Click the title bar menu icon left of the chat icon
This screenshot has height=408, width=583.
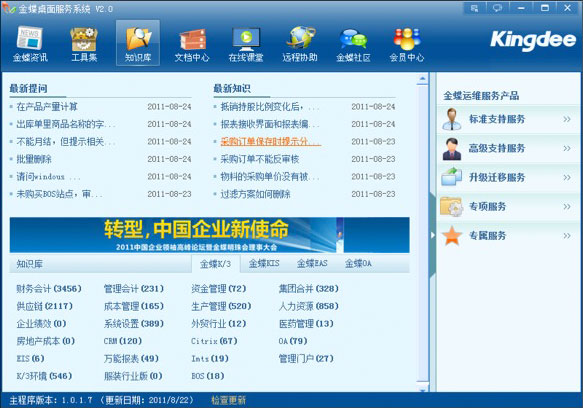[474, 8]
